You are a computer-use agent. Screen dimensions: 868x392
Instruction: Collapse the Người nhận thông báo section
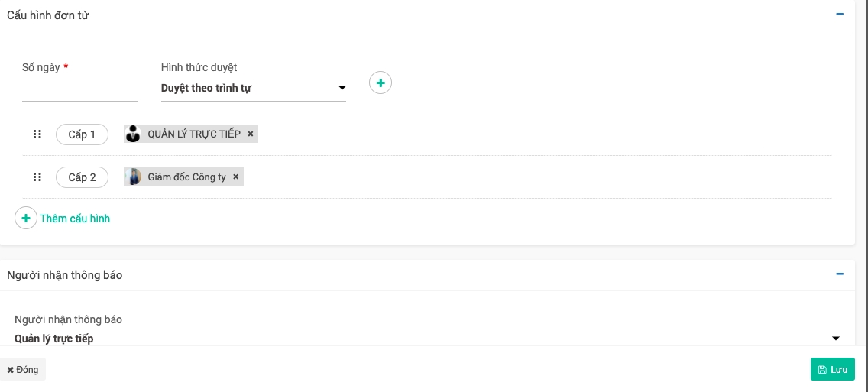pos(840,274)
